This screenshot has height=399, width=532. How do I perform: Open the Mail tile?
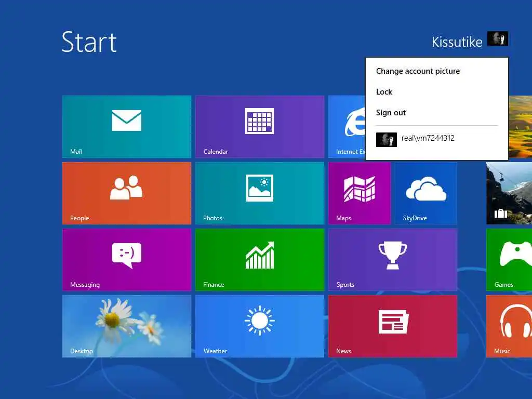coord(127,127)
